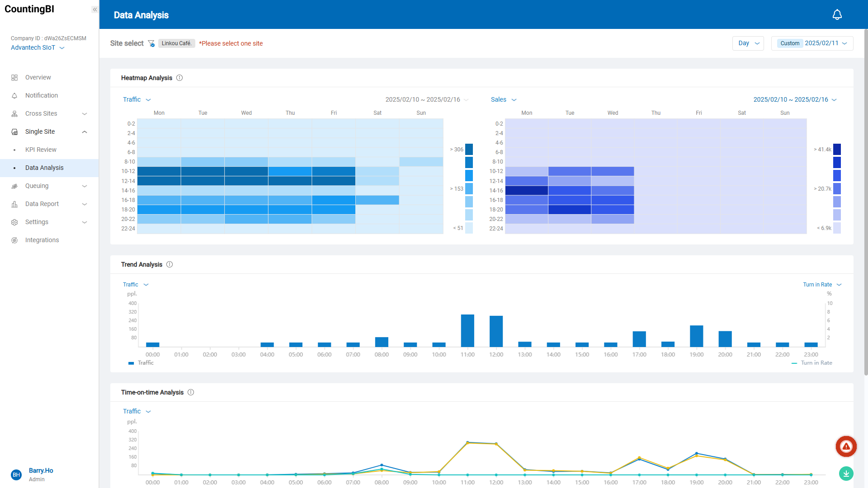
Task: Toggle the Turn in Rate legend item
Action: coord(812,363)
